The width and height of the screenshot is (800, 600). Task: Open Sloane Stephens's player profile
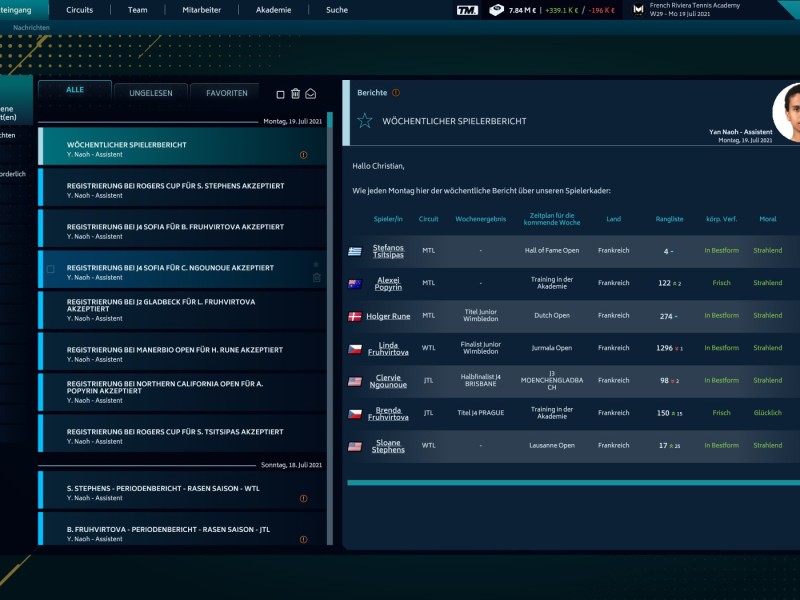[387, 444]
